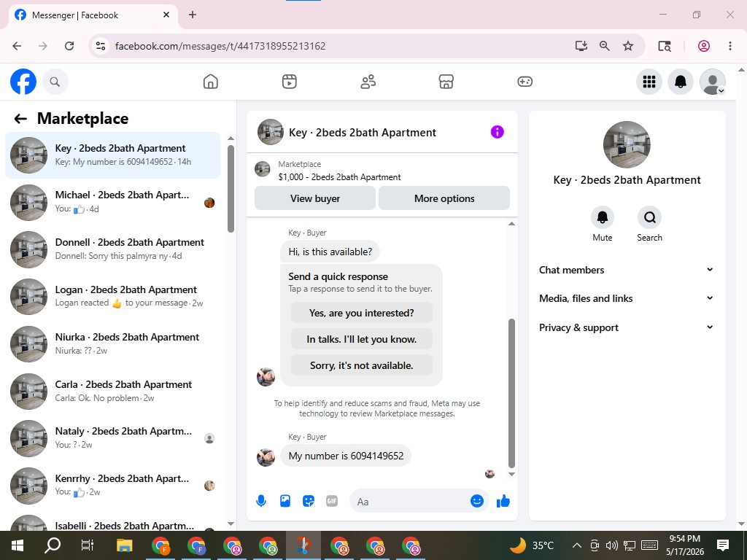This screenshot has height=560, width=747.
Task: Open Windows notification center
Action: tap(723, 545)
